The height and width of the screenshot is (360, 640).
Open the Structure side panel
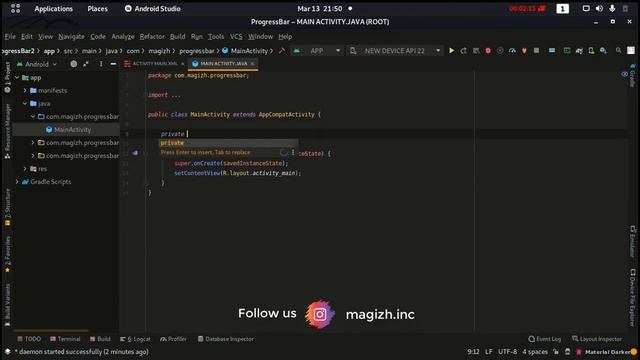click(7, 207)
